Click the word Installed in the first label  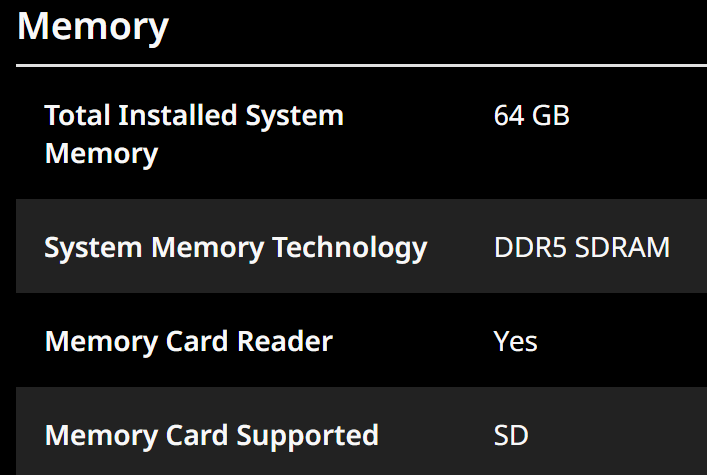(178, 115)
